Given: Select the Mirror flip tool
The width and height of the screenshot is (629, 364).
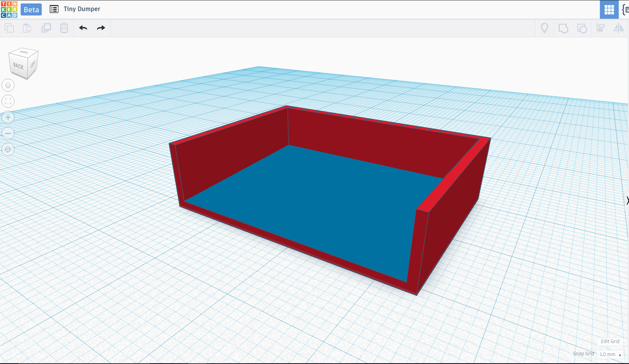Looking at the screenshot, I should click(618, 28).
